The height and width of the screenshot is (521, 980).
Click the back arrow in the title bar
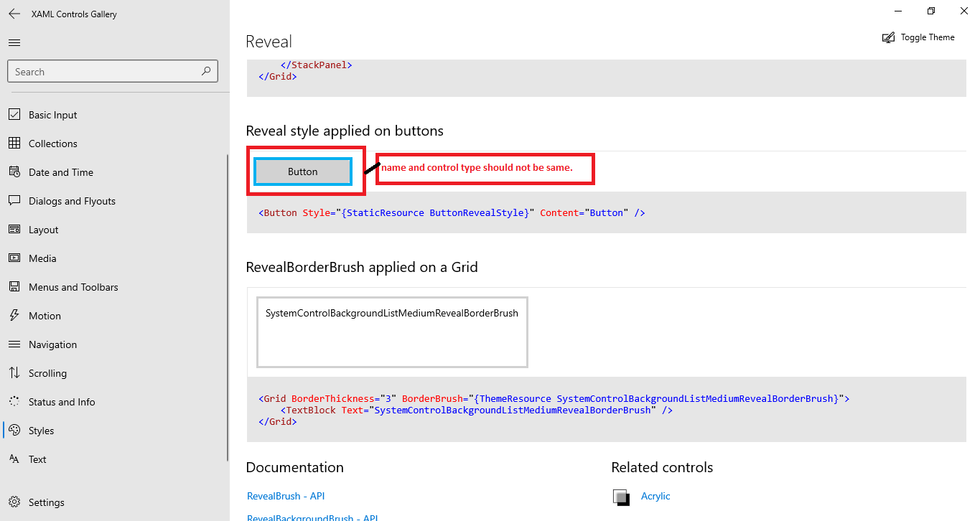(x=14, y=13)
